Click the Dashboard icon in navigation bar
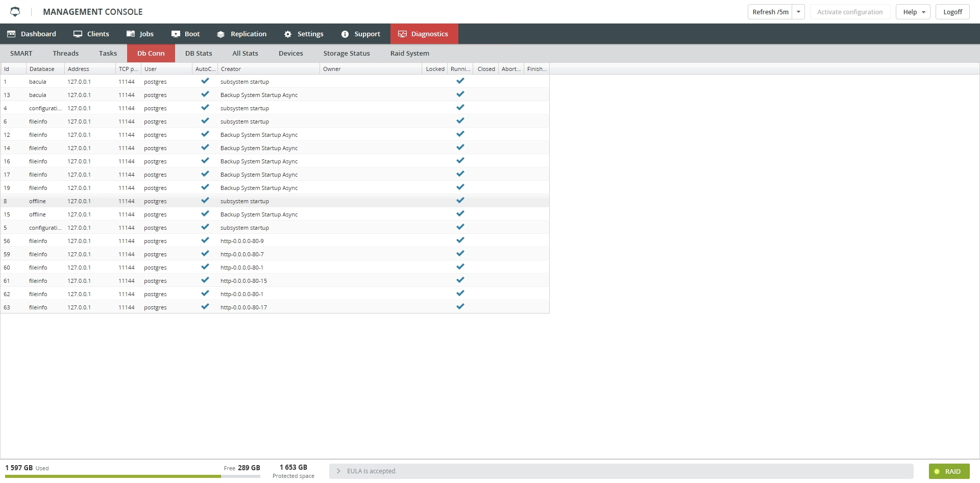 (x=11, y=34)
